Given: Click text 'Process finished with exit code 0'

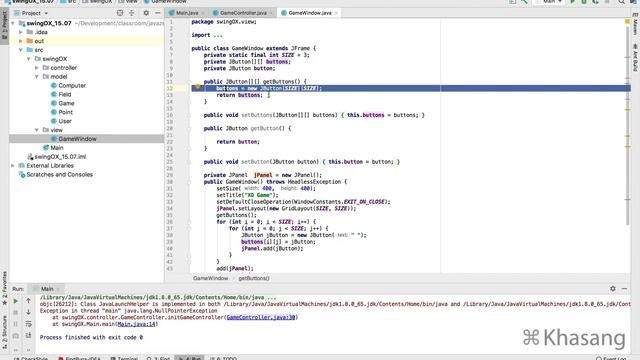Looking at the screenshot, I should (x=91, y=338).
